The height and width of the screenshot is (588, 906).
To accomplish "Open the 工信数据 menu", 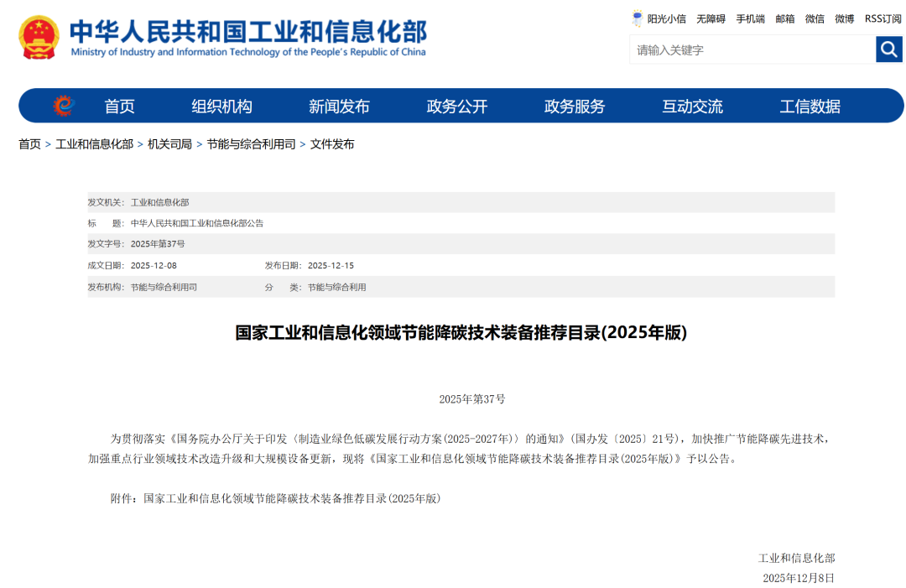I will (x=810, y=106).
